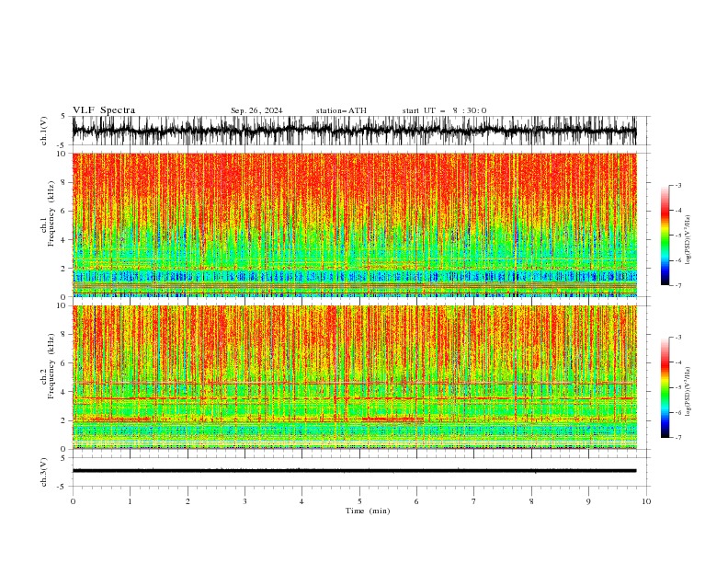Click the ch.2 colorbar "log(PSD)(V²/Hz)" label
728x563 pixels.
[x=688, y=391]
